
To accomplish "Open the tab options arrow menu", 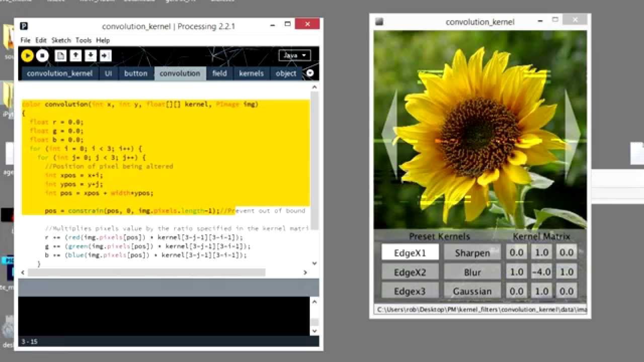I will coord(310,73).
